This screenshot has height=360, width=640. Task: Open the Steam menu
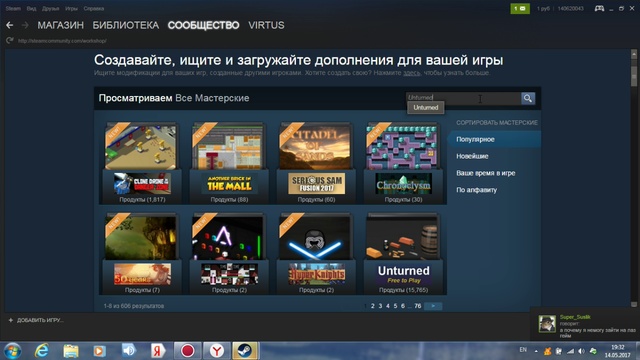click(13, 9)
